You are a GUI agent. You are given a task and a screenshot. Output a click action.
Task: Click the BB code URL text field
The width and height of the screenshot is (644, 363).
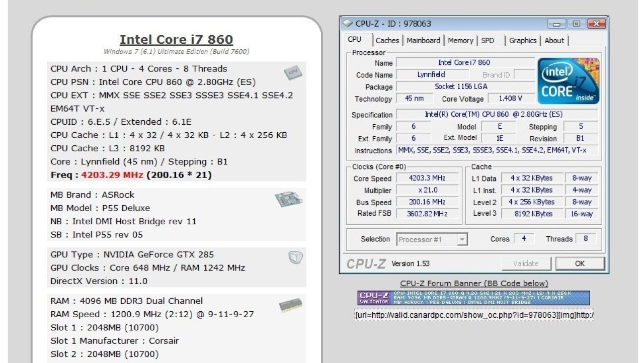(x=474, y=315)
